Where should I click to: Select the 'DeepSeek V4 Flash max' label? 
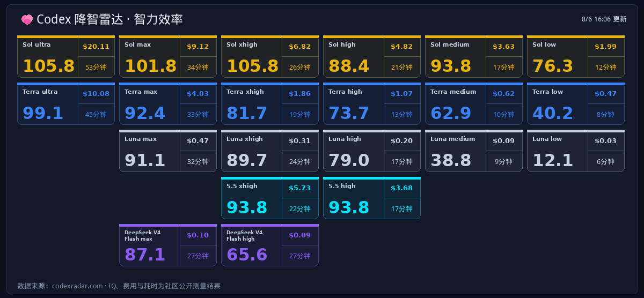click(x=142, y=235)
